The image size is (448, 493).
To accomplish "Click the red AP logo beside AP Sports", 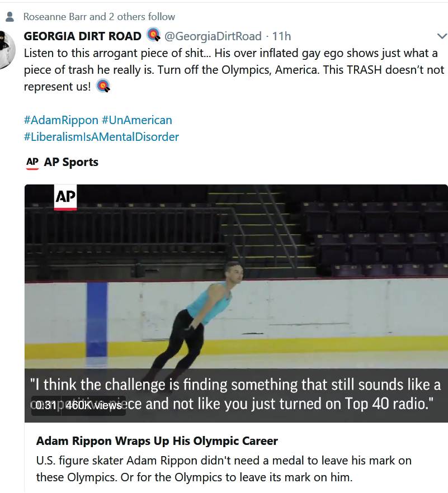I will pos(32,163).
